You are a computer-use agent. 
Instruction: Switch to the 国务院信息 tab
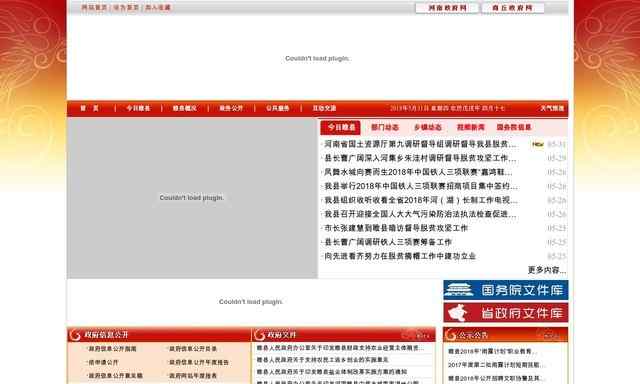tap(514, 127)
